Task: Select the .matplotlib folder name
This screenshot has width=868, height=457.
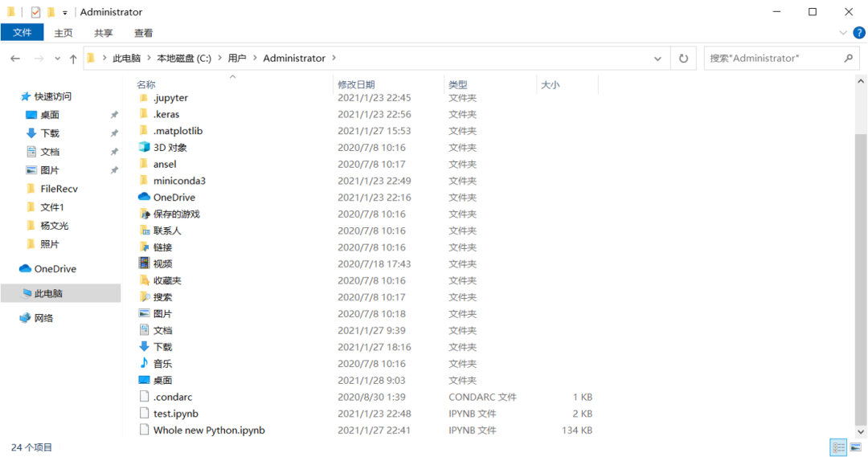Action: point(178,131)
